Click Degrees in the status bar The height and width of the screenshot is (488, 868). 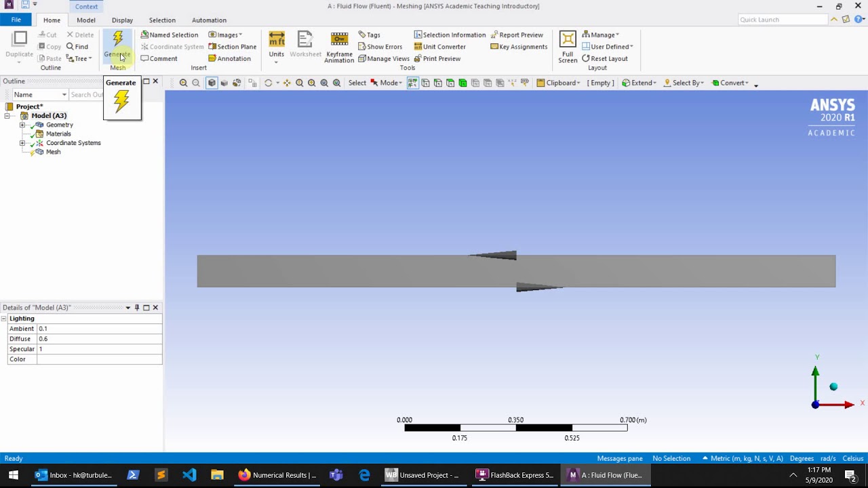pyautogui.click(x=802, y=459)
